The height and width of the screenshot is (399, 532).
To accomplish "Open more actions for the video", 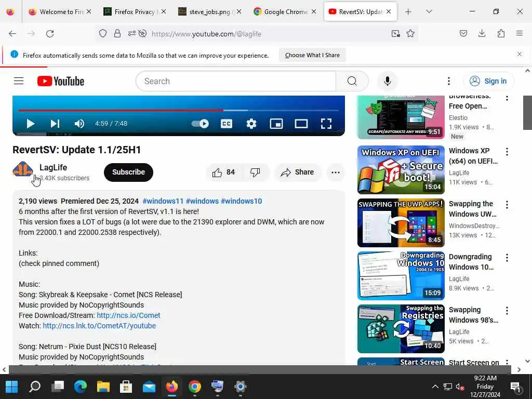I will tap(336, 172).
